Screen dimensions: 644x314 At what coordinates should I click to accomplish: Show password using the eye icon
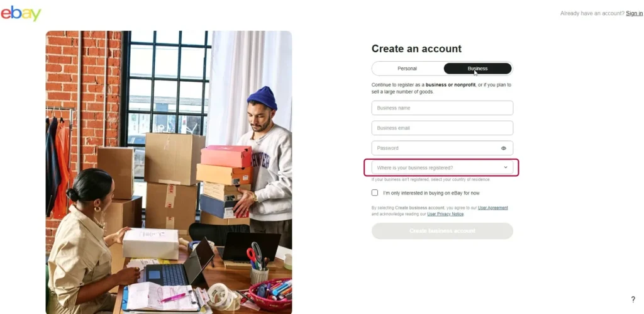[x=504, y=148]
